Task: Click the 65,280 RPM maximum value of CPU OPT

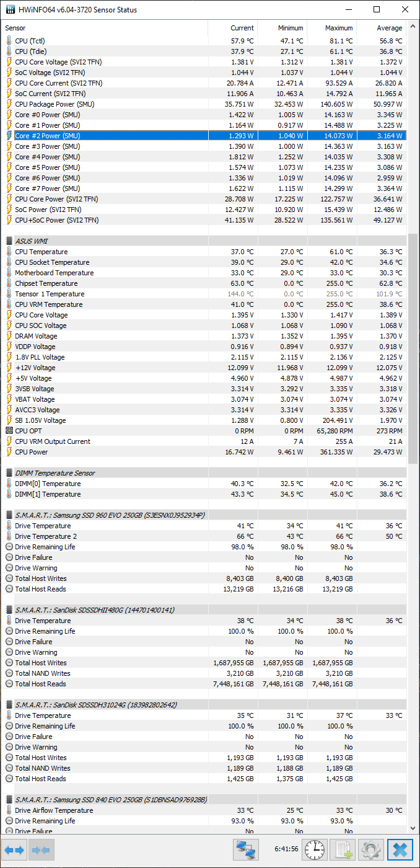Action: point(334,430)
